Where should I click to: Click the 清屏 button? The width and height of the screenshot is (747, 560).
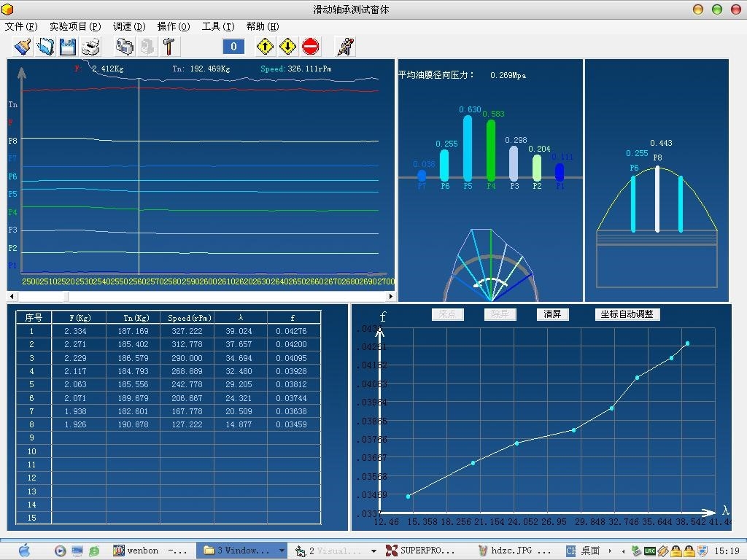552,314
